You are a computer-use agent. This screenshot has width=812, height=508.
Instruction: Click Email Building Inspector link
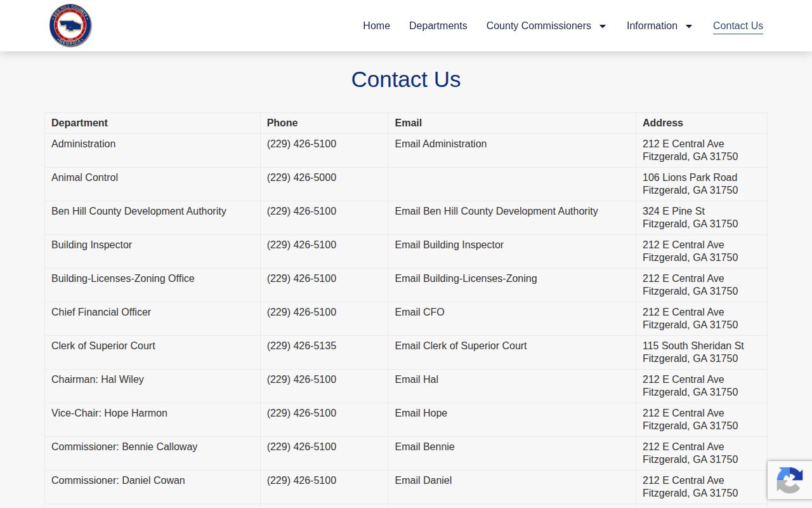[x=449, y=244]
